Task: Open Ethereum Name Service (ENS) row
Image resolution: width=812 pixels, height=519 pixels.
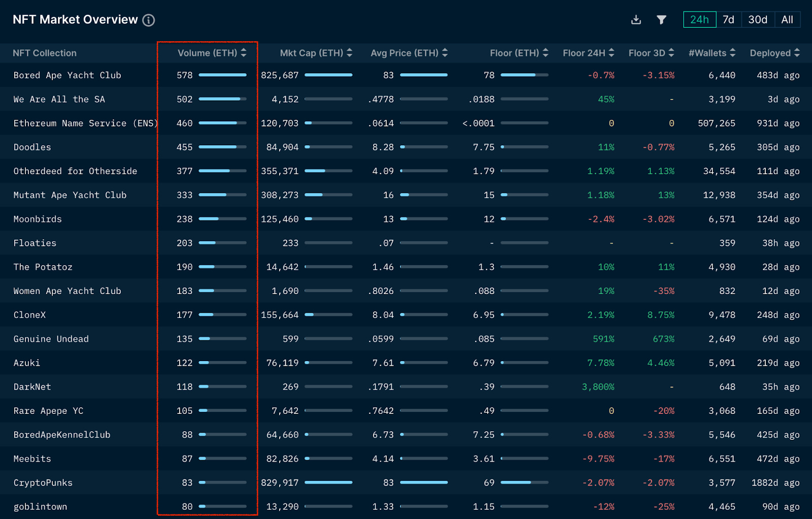Action: (85, 123)
